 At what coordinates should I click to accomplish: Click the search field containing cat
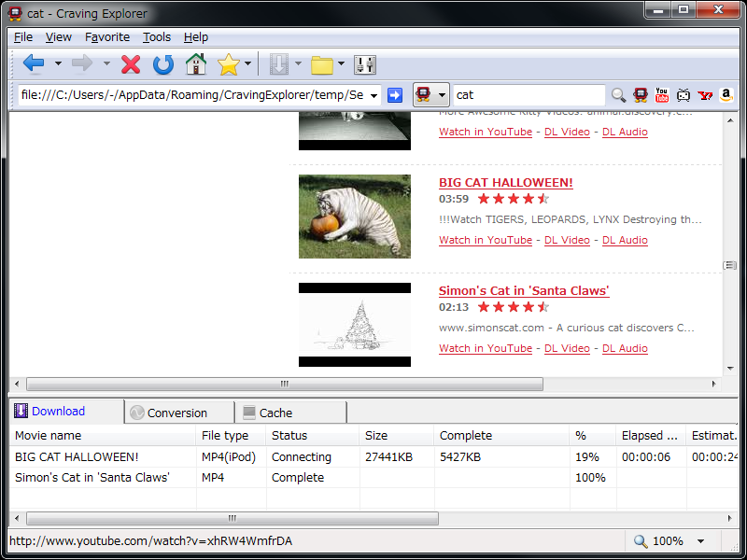coord(529,95)
